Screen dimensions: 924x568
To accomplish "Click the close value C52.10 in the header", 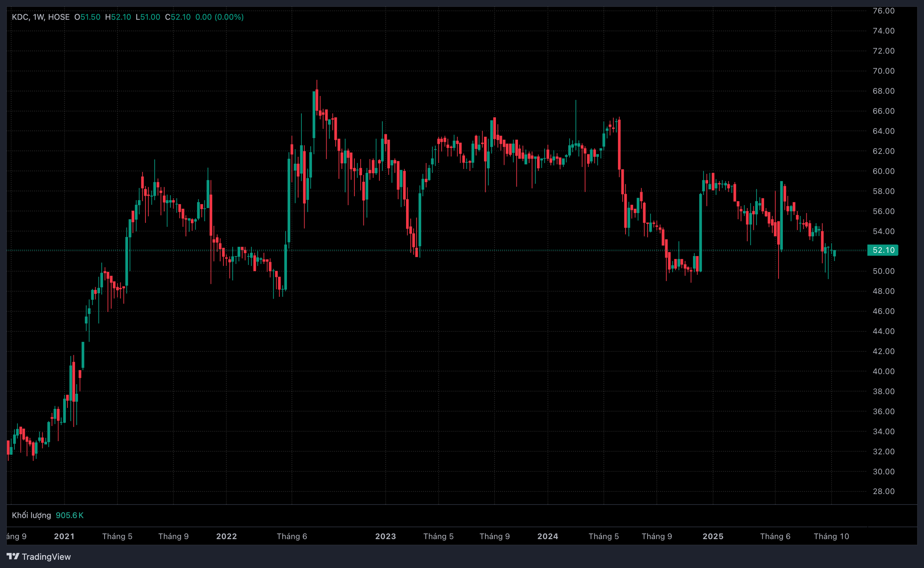I will pyautogui.click(x=178, y=17).
